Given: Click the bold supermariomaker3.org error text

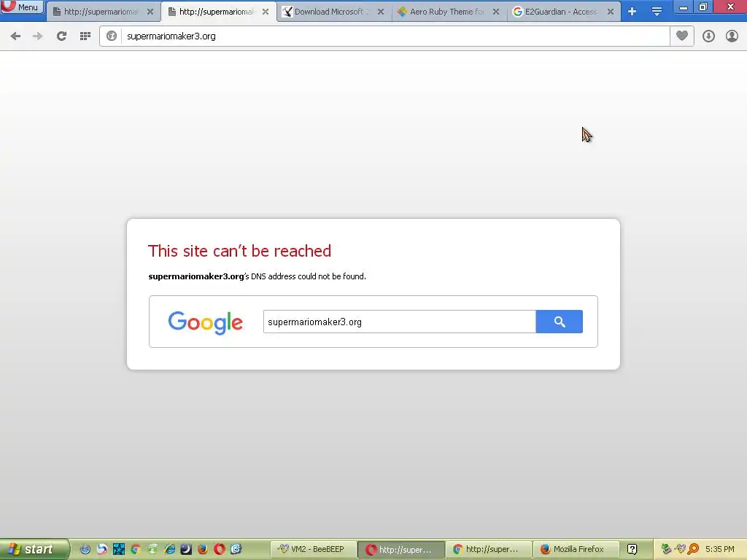Looking at the screenshot, I should [196, 276].
